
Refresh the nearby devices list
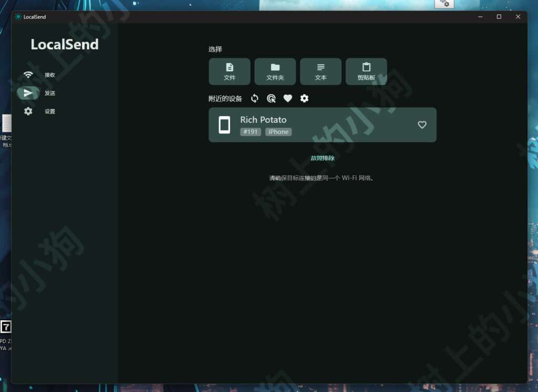pyautogui.click(x=255, y=98)
